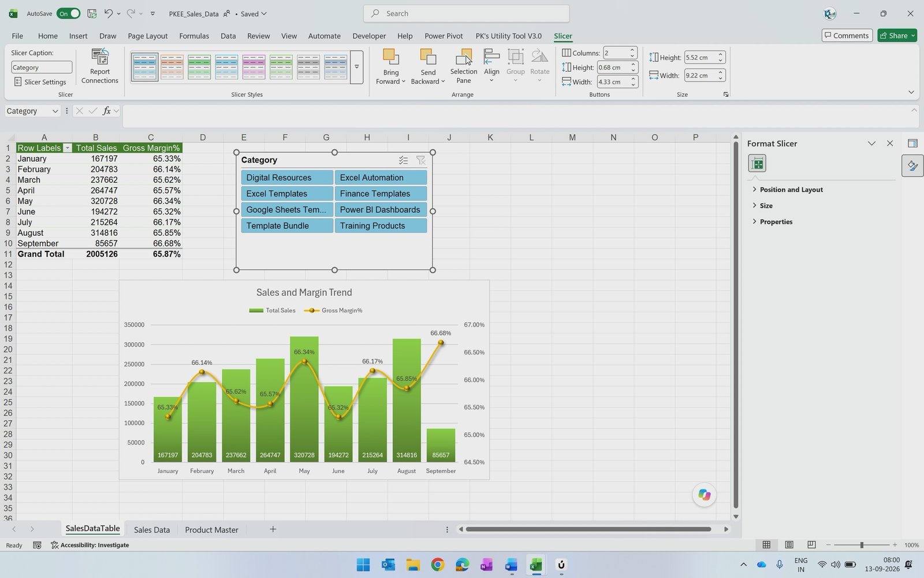Click the Save icon in title bar

pos(92,13)
